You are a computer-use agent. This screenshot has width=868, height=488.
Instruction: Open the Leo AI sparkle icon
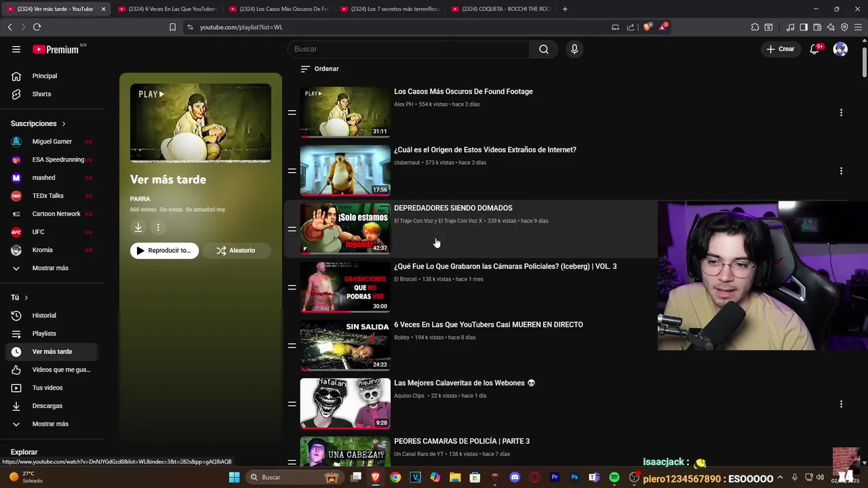point(831,27)
